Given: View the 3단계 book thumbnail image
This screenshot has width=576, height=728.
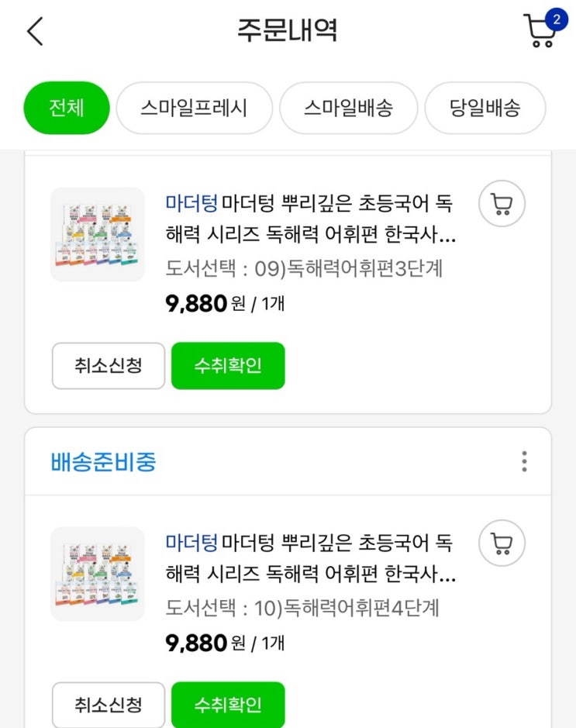Looking at the screenshot, I should 97,234.
